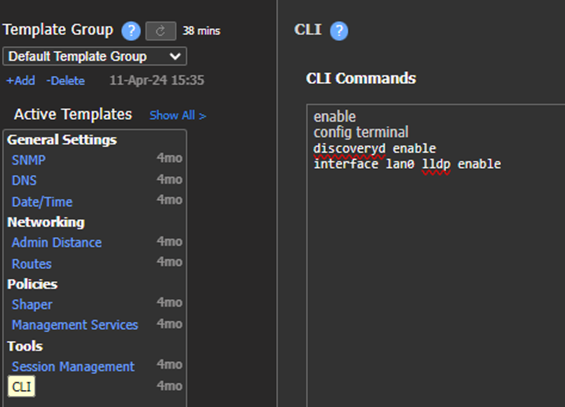Click the +Add template group link
Viewport: 565px width, 407px height.
coord(21,81)
